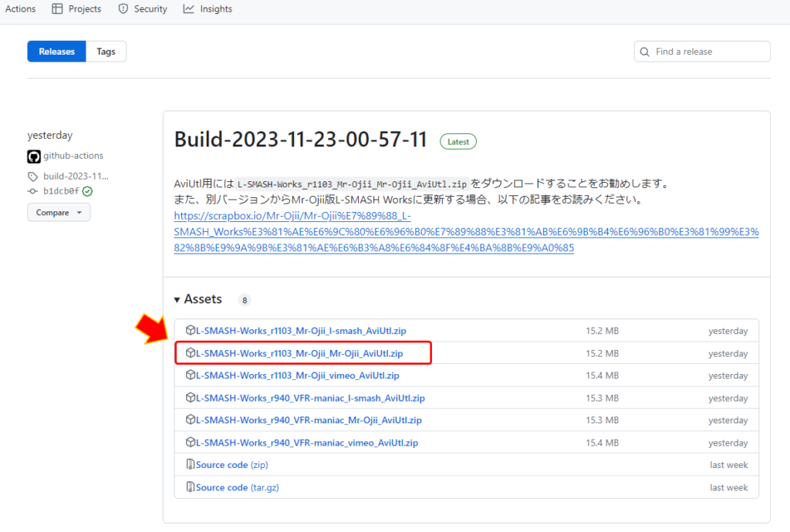Click the github-actions bot avatar

33,156
